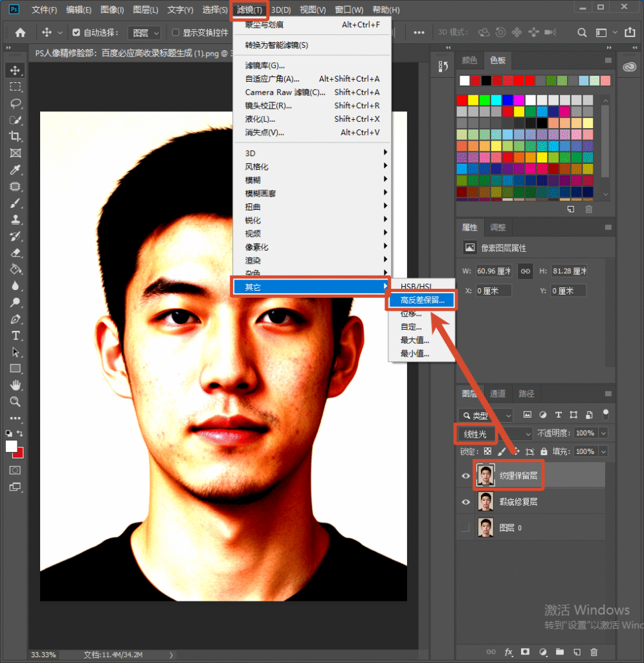Show the 图层 0 layer
This screenshot has height=663, width=644.
point(465,528)
